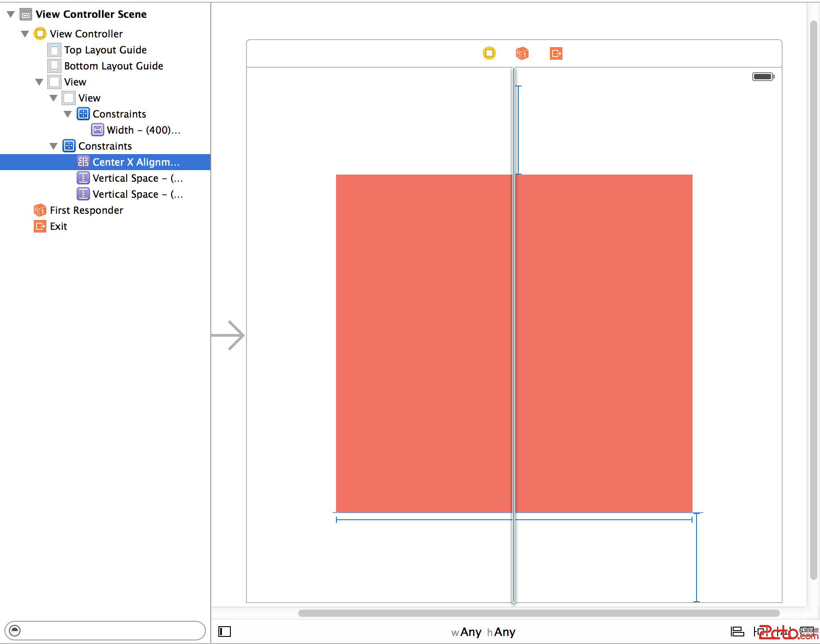
Task: Click the View Controller icon in scene dock
Action: 489,53
